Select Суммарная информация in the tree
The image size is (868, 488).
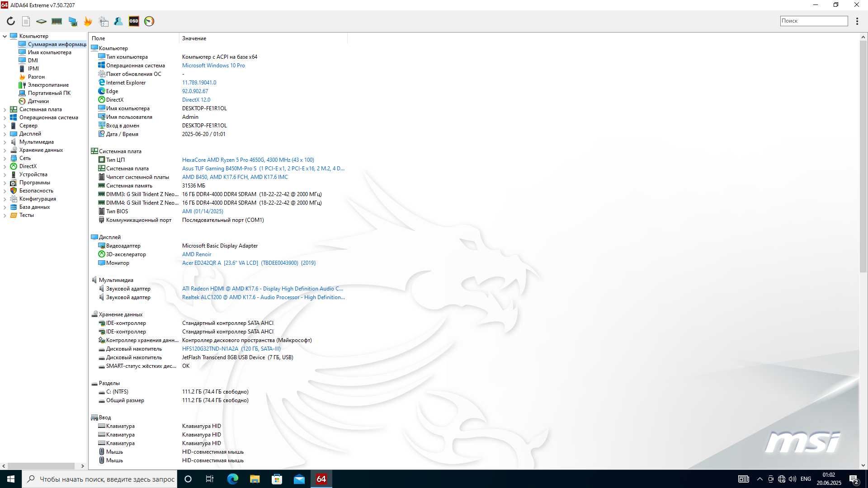(52, 44)
